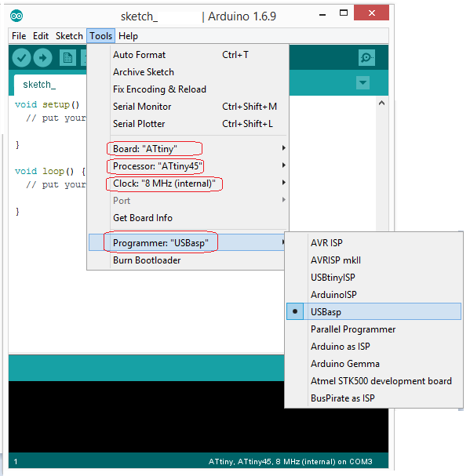Viewport: 470px width, 476px height.
Task: Open the Sketch menu
Action: pos(69,36)
